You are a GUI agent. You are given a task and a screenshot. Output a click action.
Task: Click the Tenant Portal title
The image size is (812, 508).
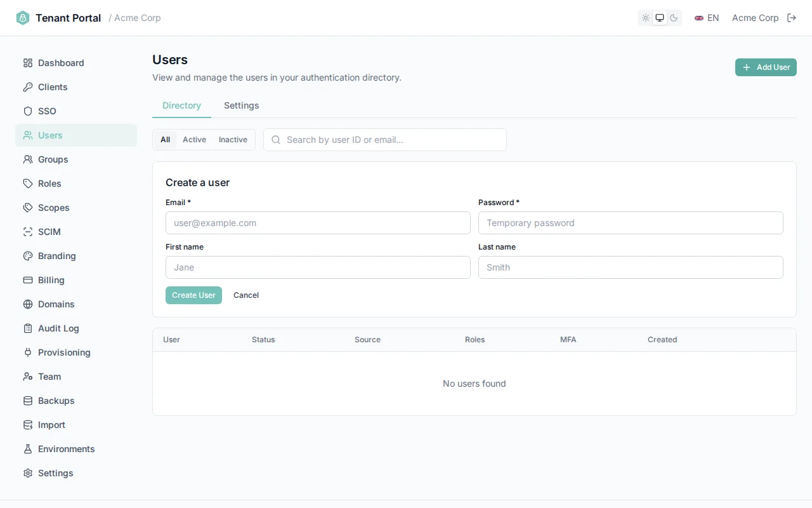[69, 18]
